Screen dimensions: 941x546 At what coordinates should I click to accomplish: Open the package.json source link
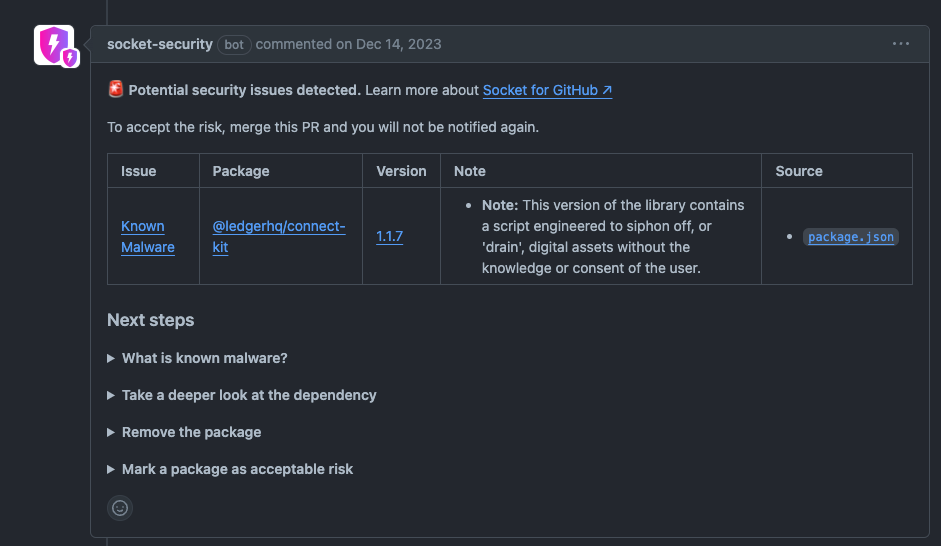[x=850, y=237]
